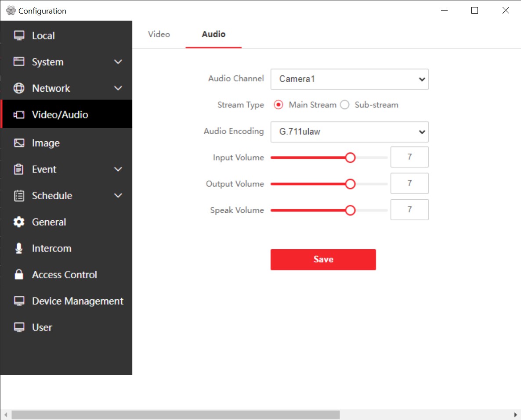Select the Network globe icon
The height and width of the screenshot is (420, 521).
(19, 88)
